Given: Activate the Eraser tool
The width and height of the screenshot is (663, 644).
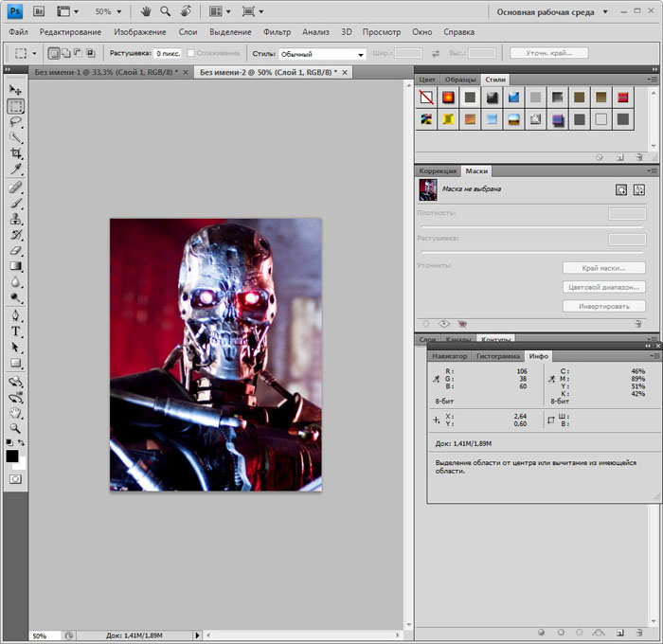Looking at the screenshot, I should [15, 251].
